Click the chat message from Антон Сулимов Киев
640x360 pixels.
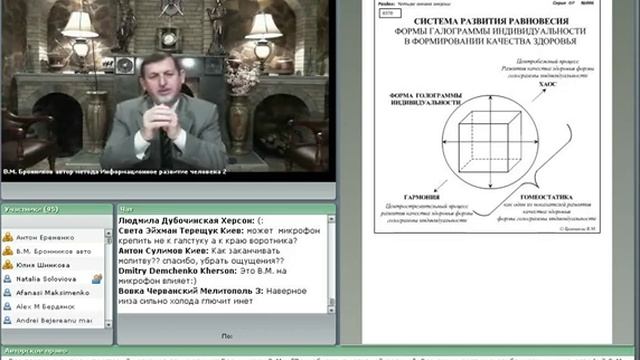coord(201,256)
